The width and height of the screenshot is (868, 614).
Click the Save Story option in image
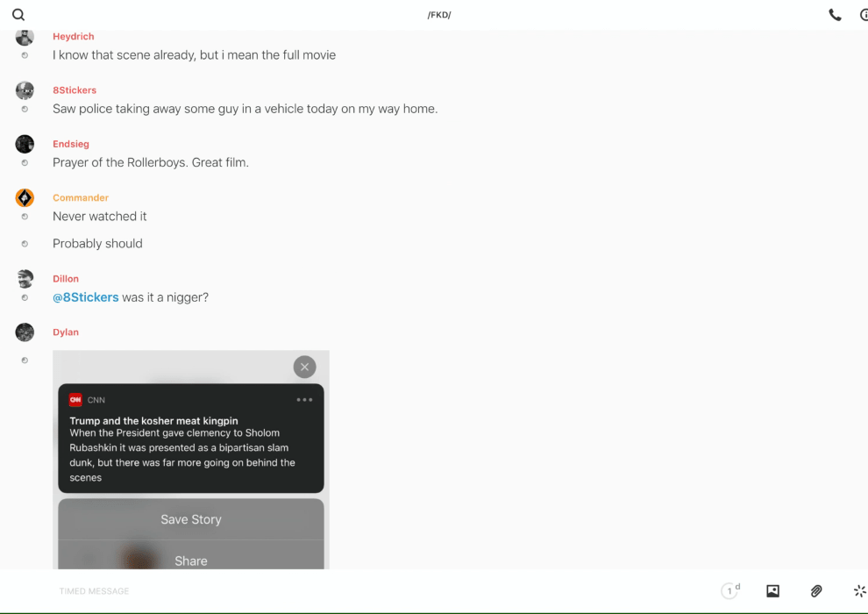tap(191, 519)
